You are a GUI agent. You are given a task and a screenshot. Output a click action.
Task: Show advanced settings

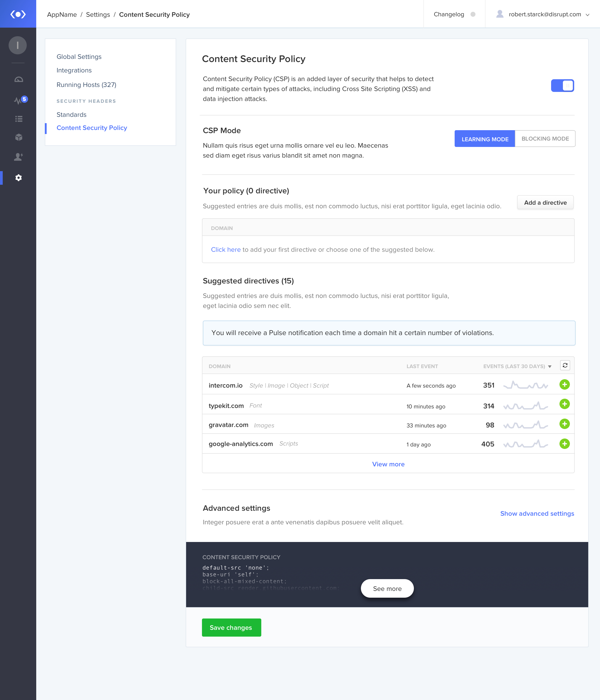pyautogui.click(x=537, y=513)
